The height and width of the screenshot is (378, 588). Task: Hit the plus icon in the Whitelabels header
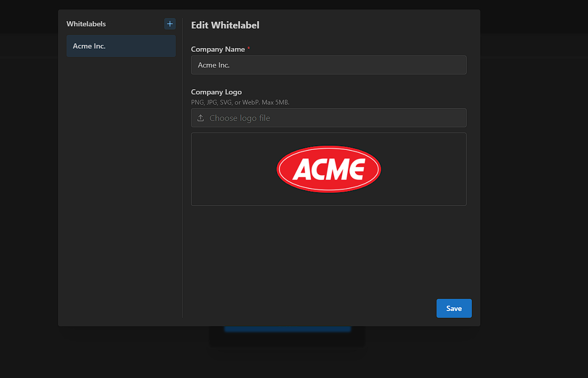[169, 23]
